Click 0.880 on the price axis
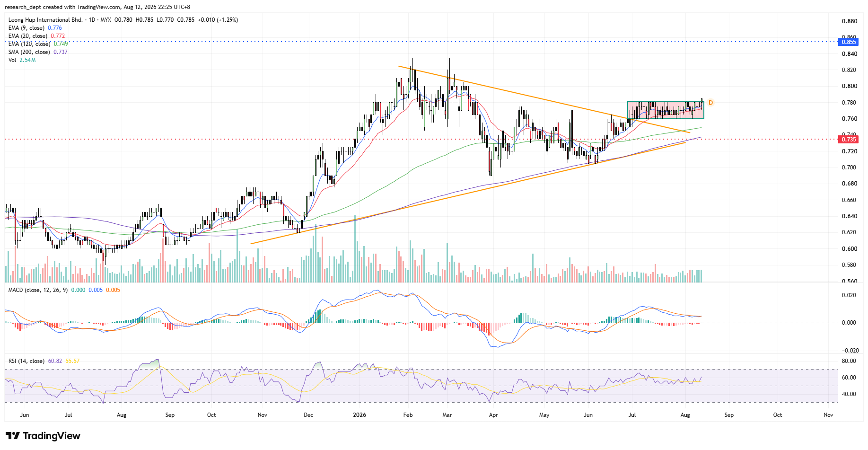This screenshot has width=868, height=450. point(850,21)
